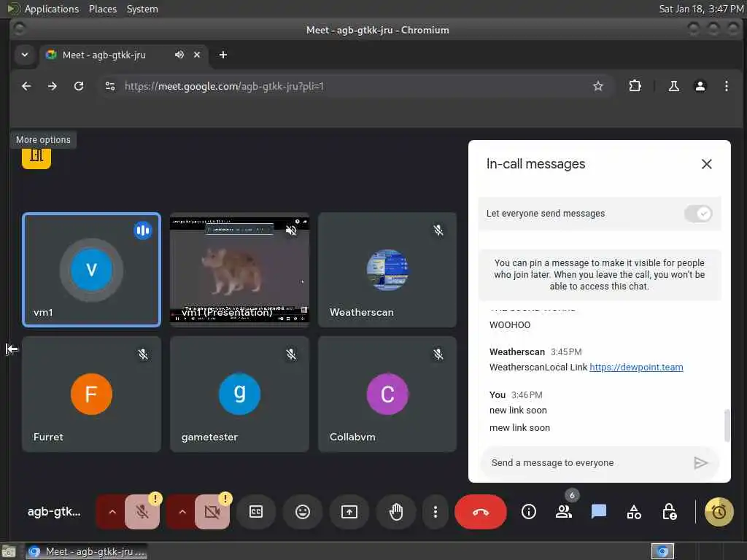This screenshot has height=560, width=747.
Task: Click the 'mew link soon' message
Action: 519,427
